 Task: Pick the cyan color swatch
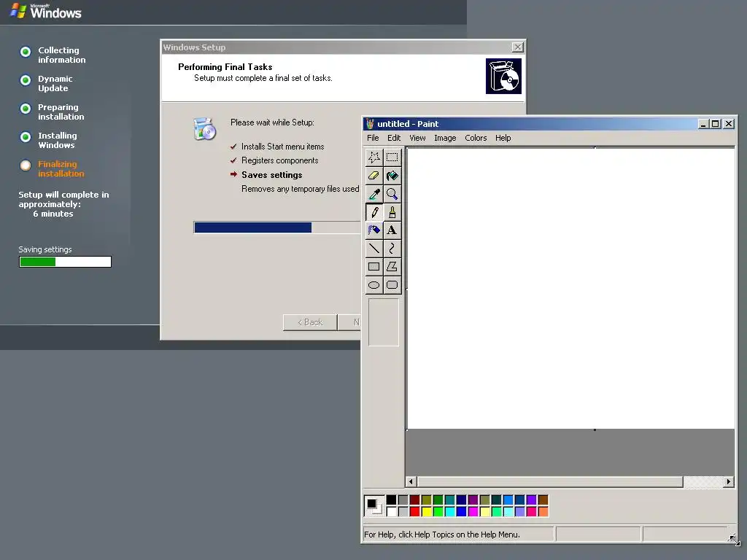(x=449, y=511)
